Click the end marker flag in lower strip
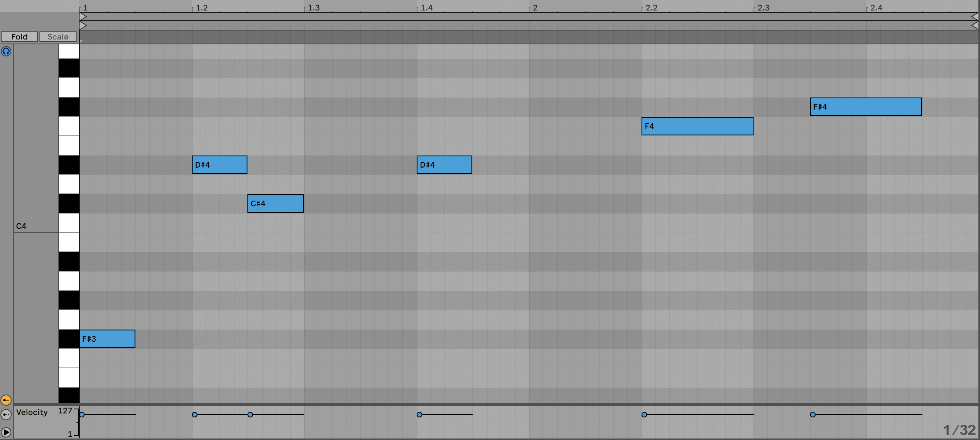The width and height of the screenshot is (980, 440). click(x=975, y=25)
